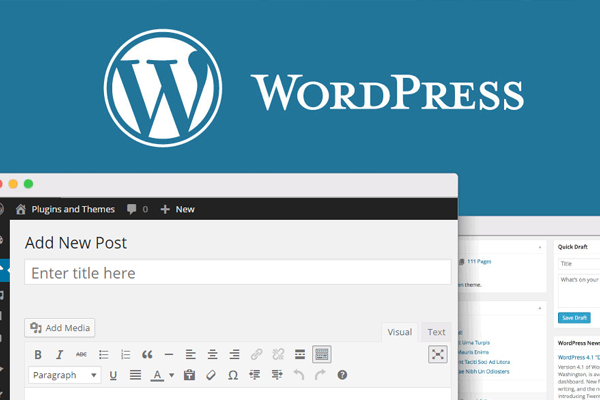Image resolution: width=600 pixels, height=400 pixels.
Task: Clear formatting with the eraser icon
Action: [x=211, y=375]
